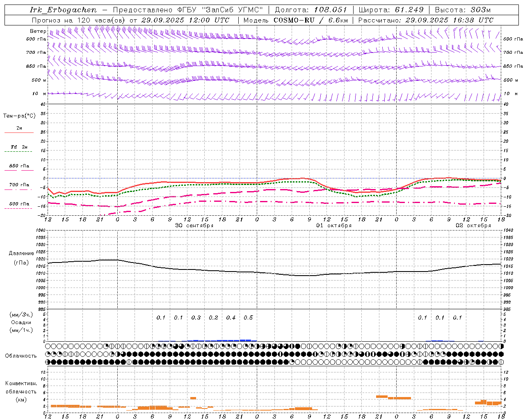Click the "Давление" pressure panel label
This screenshot has width=525, height=420.
coord(21,253)
